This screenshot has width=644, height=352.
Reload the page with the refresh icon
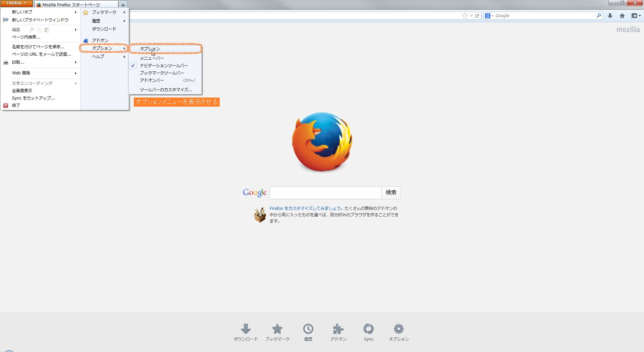tap(477, 16)
